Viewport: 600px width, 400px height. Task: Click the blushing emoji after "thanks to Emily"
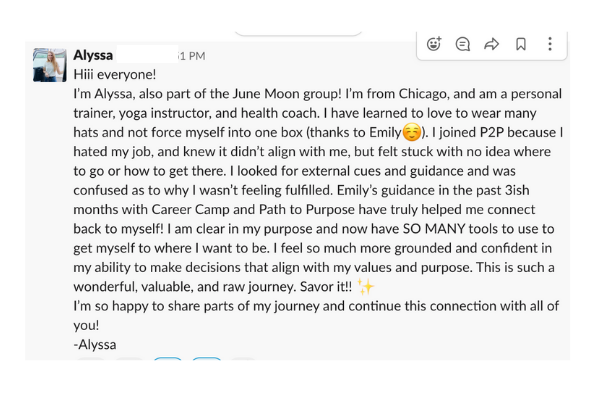click(410, 132)
